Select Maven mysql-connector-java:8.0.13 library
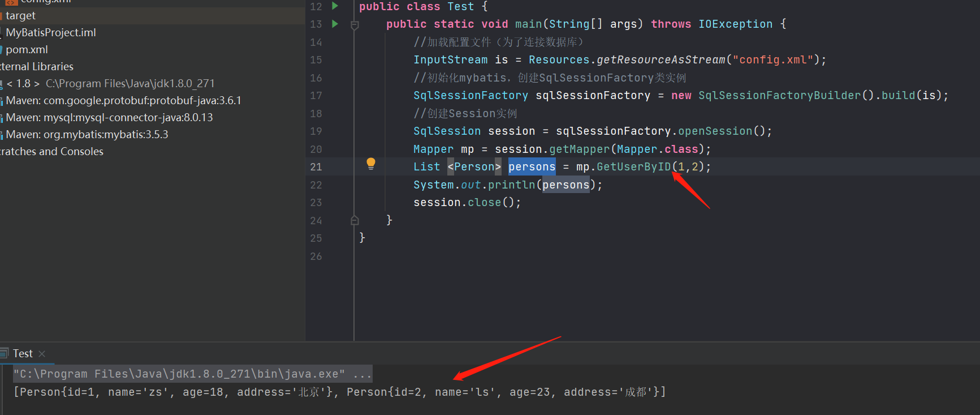Viewport: 980px width, 415px height. [109, 118]
